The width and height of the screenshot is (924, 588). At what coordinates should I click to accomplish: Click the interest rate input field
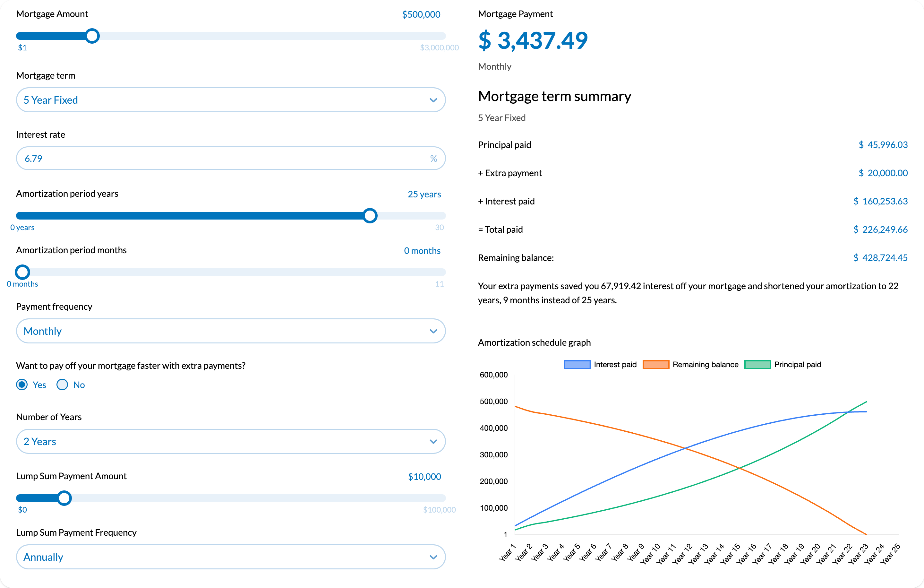(x=230, y=158)
